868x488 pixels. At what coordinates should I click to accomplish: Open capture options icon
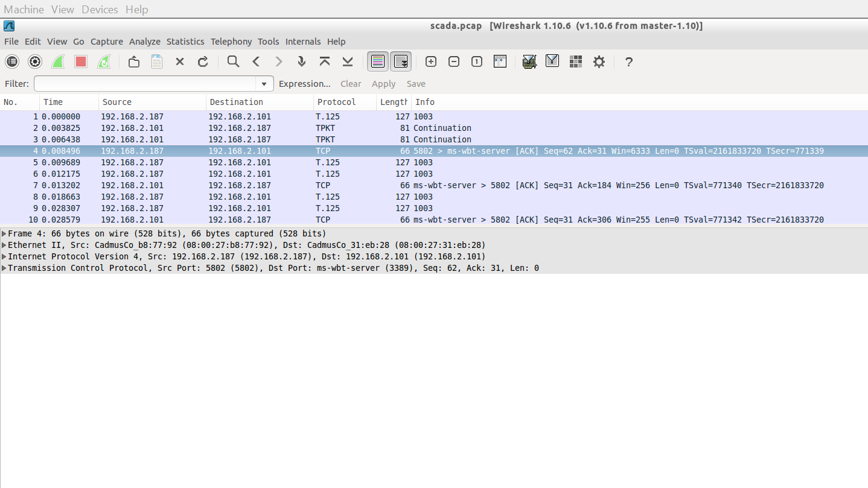[x=35, y=62]
